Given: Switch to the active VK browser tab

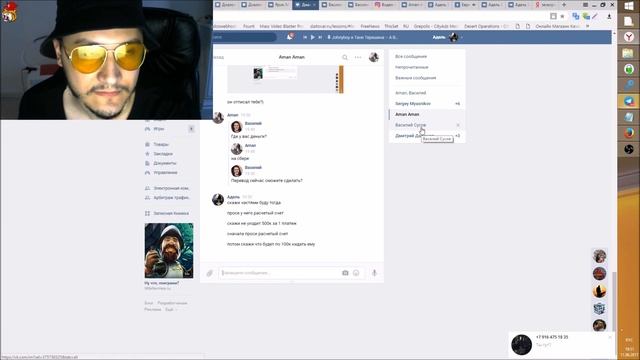Looking at the screenshot, I should [306, 5].
